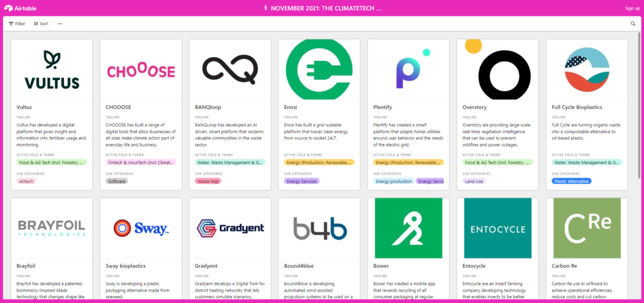Open the Brayfoil Technologies logo thumbnail
Viewport: 644px width, 303px height.
point(52,228)
